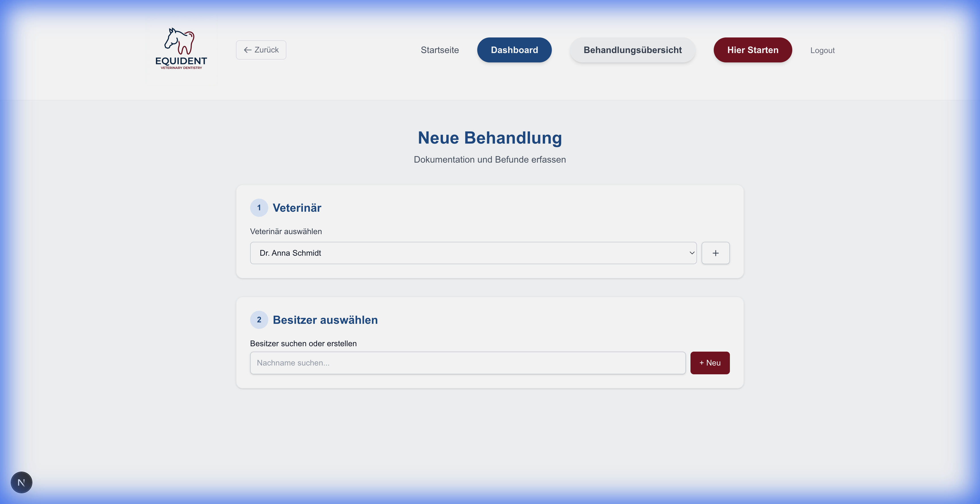Click the Besitzer auswählen section heading
980x504 pixels.
(x=325, y=320)
